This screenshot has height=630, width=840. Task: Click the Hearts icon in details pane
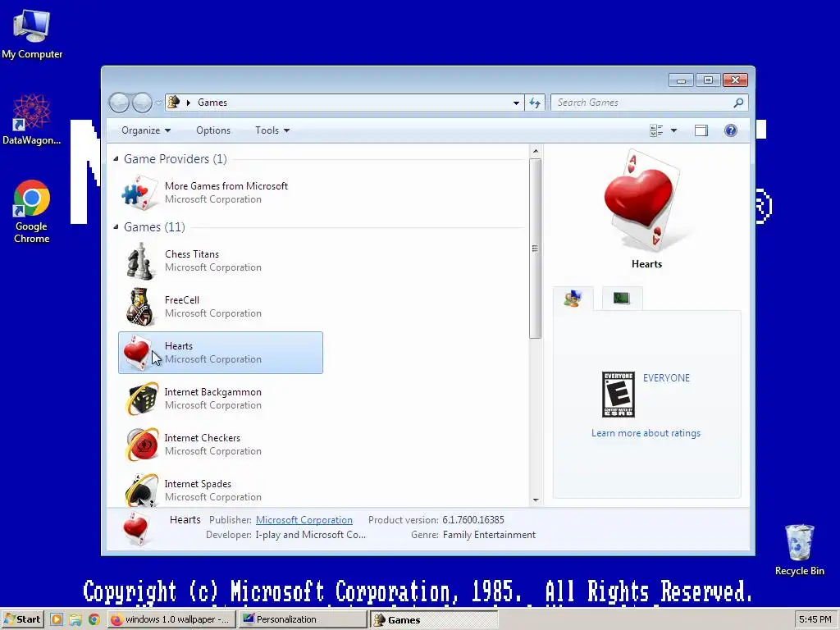(x=135, y=528)
